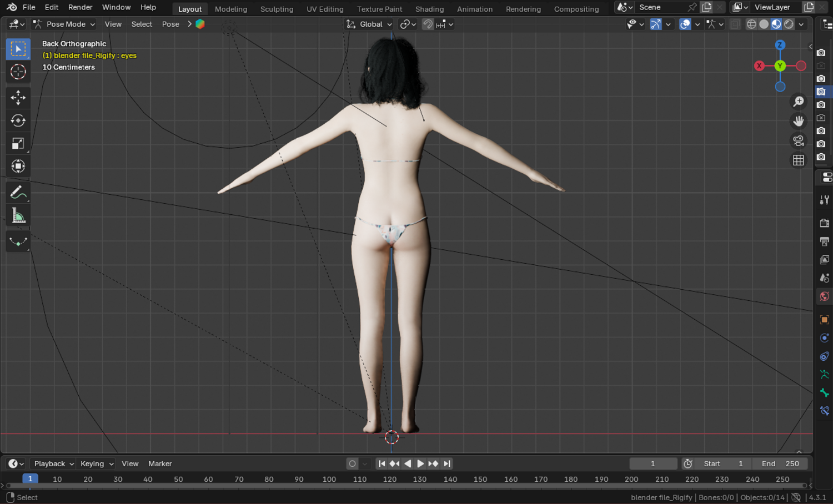Activate the combined Transform tool
Viewport: 833px width, 504px height.
18,166
